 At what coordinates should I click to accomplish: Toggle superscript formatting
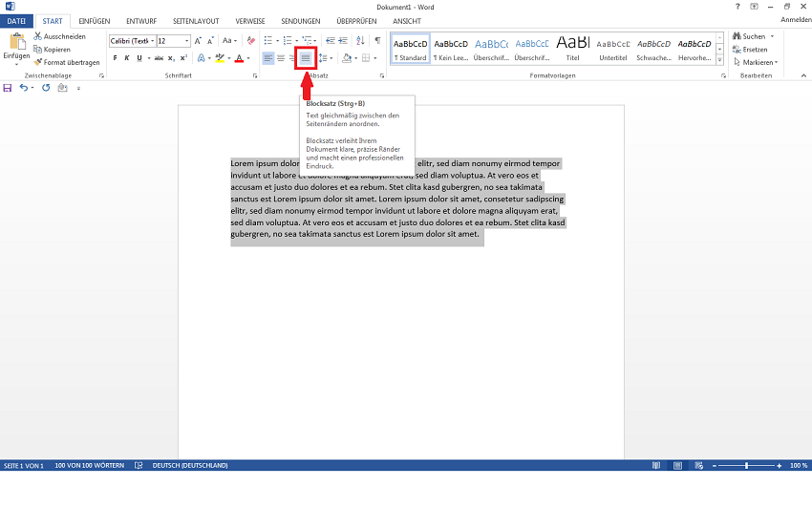pos(183,58)
